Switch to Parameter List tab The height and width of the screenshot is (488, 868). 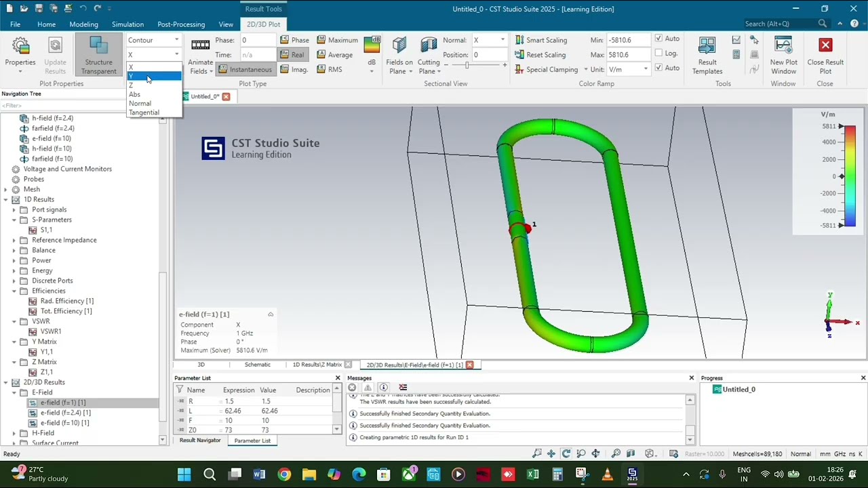pyautogui.click(x=252, y=441)
